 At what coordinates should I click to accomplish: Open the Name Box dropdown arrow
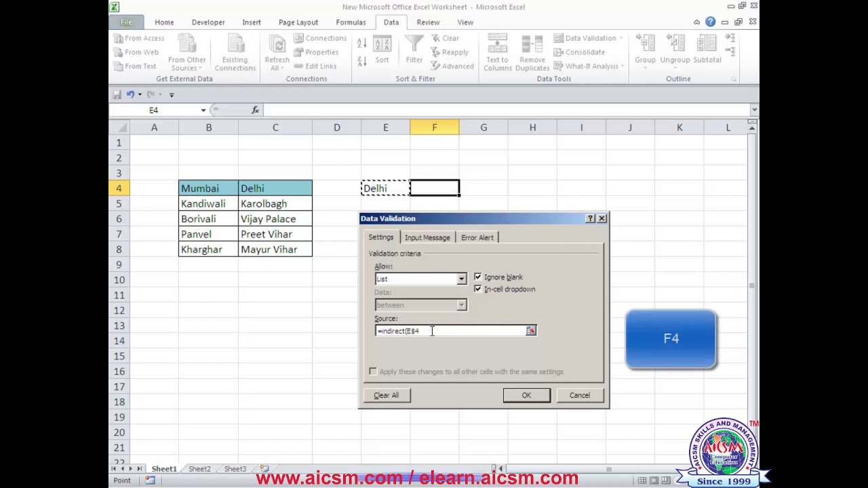coord(203,110)
